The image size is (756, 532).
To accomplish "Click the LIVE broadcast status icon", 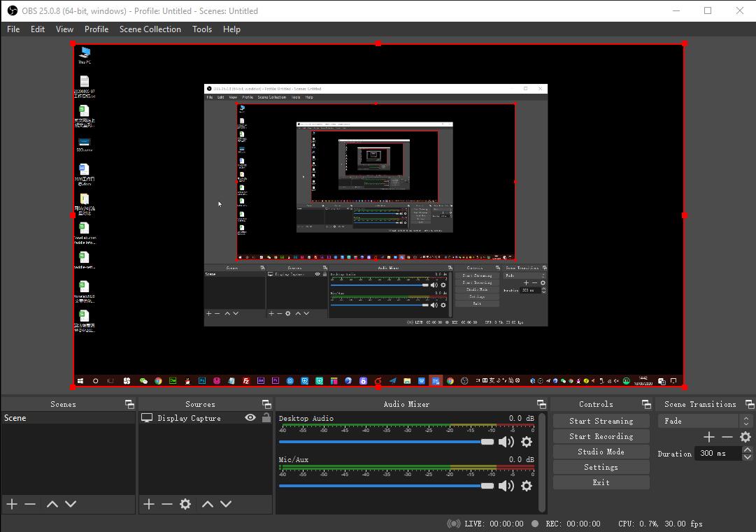I will tap(454, 524).
